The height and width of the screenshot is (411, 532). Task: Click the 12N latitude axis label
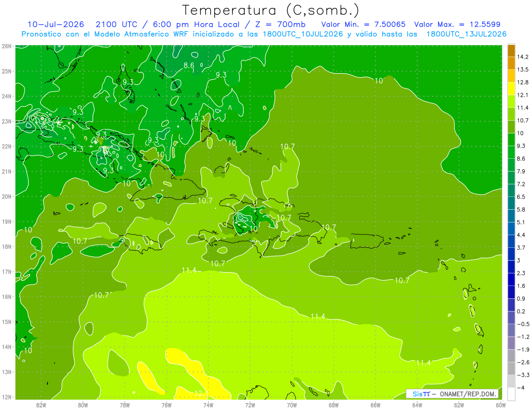click(x=6, y=397)
